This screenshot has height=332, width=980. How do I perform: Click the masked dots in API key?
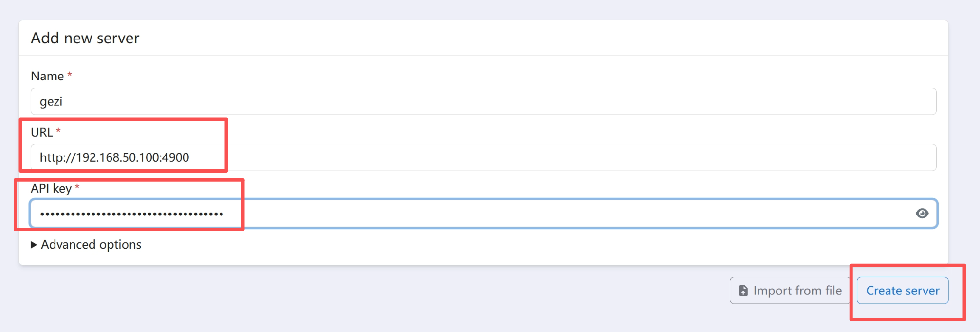[x=131, y=214]
